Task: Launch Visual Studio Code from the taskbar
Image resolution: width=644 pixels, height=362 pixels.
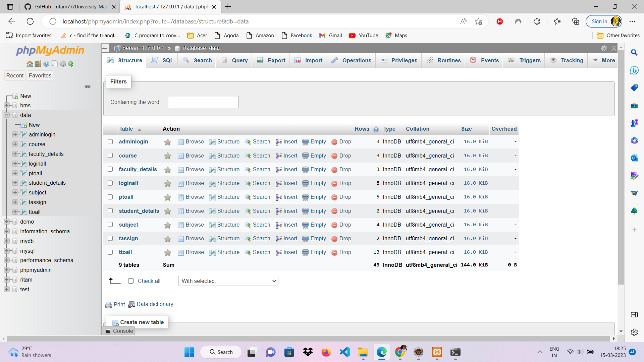Action: pyautogui.click(x=344, y=352)
